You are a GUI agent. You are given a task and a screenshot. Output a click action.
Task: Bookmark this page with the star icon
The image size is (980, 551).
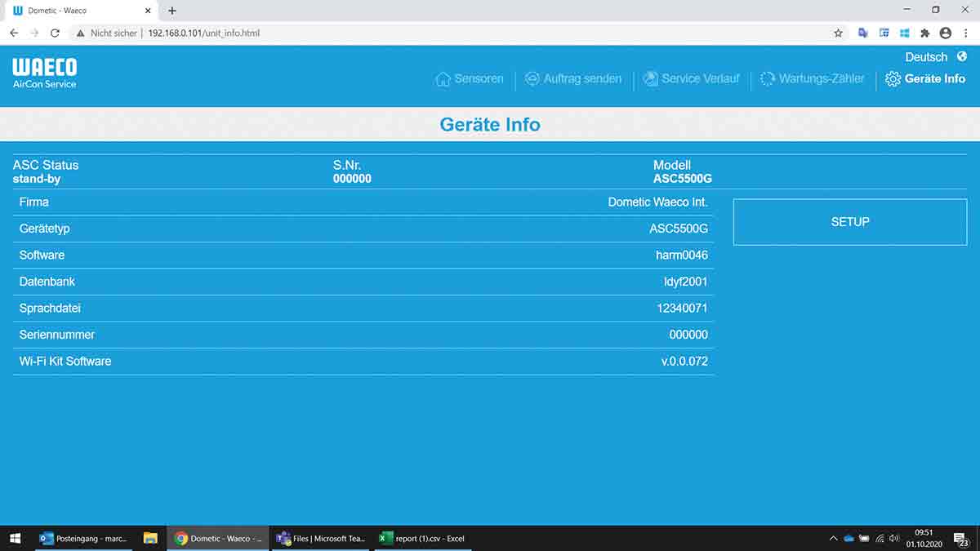coord(838,33)
